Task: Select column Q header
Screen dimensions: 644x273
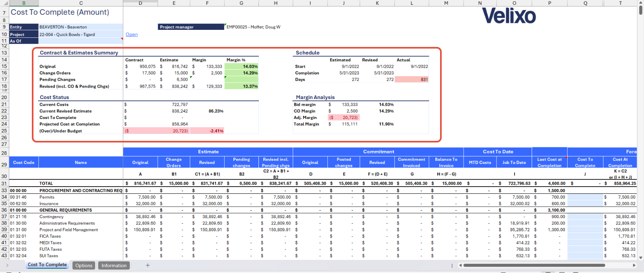Action: click(585, 3)
